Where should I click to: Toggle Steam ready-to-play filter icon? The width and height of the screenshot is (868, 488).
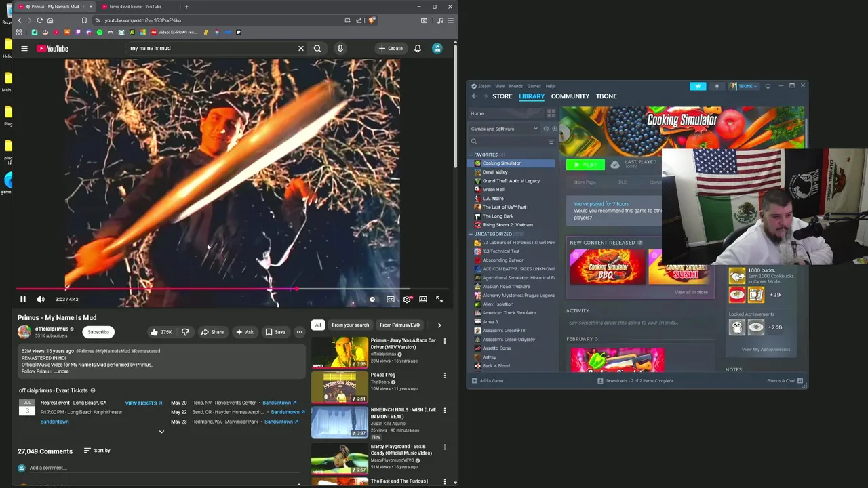(x=554, y=129)
